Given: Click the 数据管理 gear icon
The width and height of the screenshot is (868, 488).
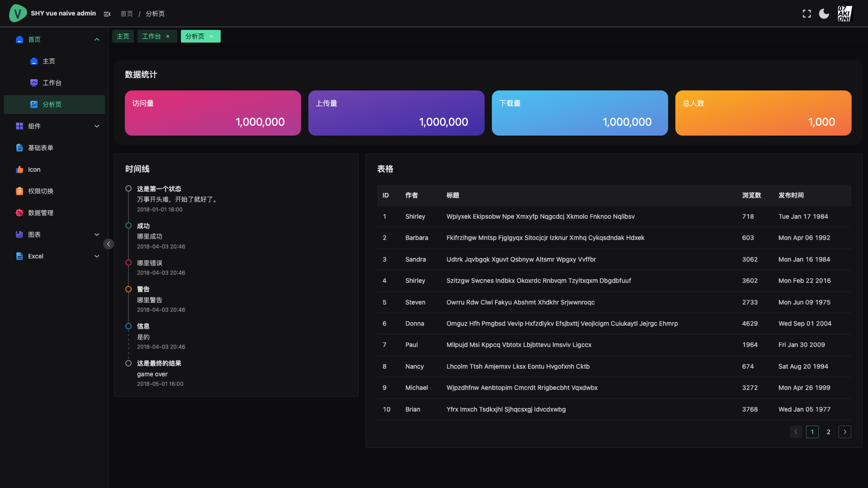Looking at the screenshot, I should pyautogui.click(x=19, y=213).
